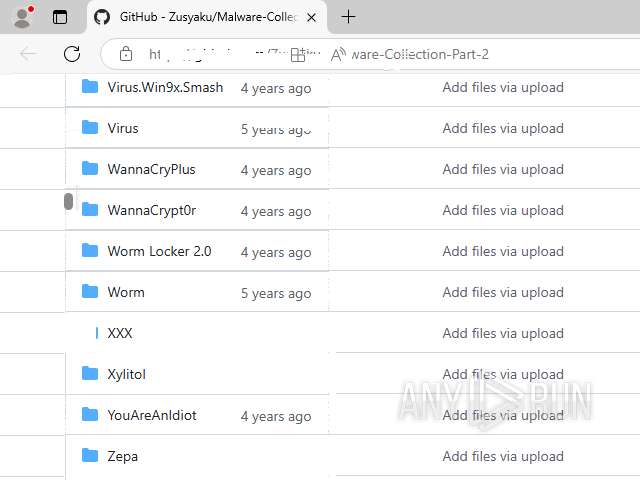Click the Zepa folder icon
This screenshot has height=480, width=640.
click(90, 455)
